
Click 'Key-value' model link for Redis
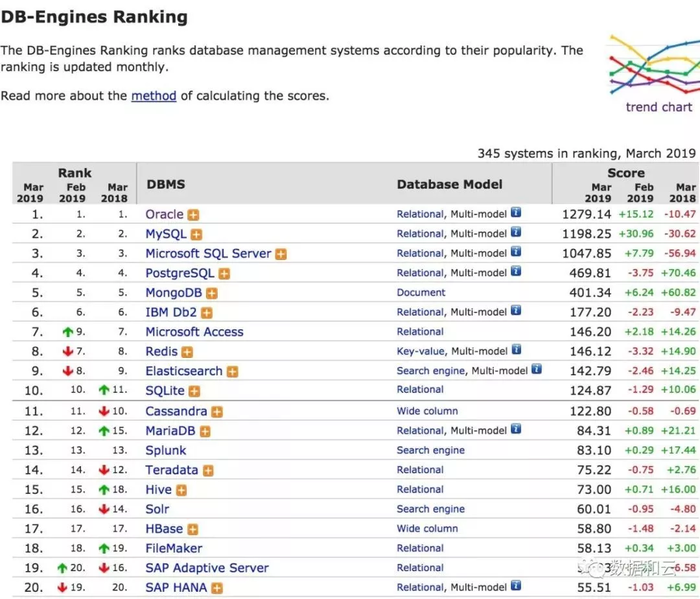click(421, 352)
